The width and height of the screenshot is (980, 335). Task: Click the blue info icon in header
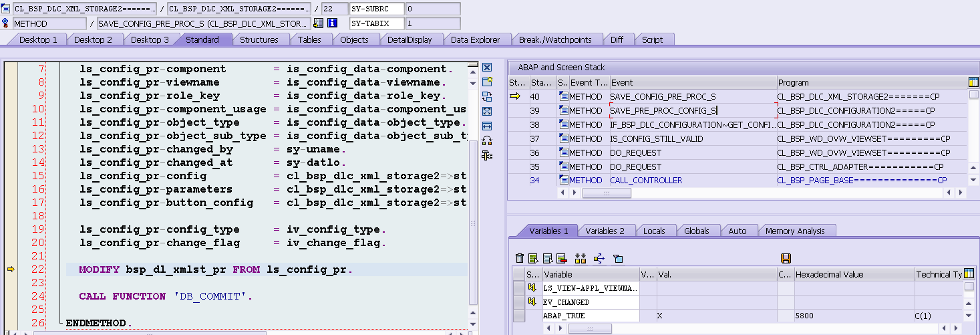(x=332, y=23)
